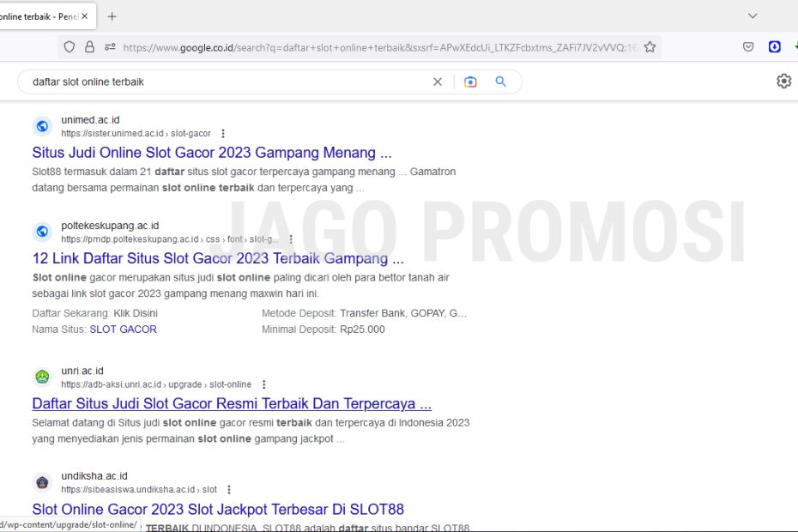This screenshot has height=532, width=798.
Task: Click the adb-aksi.unri.ac.id breadcrumb URL
Action: coord(156,384)
